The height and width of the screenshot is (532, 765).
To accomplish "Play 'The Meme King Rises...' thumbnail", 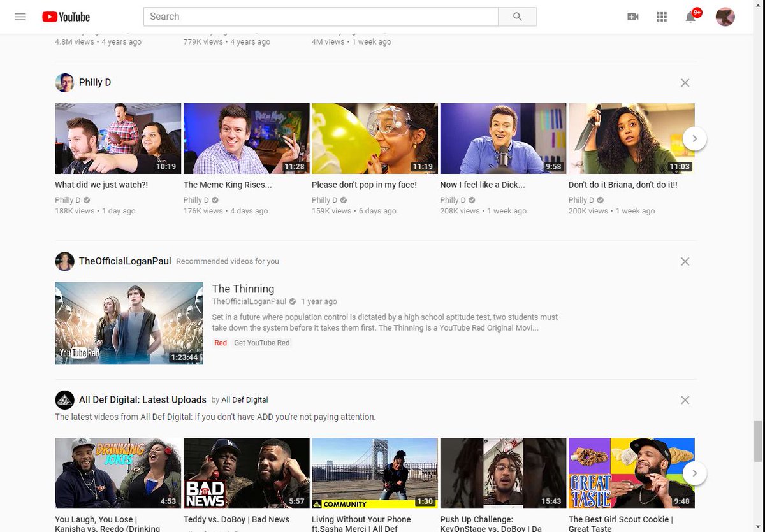I will click(x=247, y=138).
